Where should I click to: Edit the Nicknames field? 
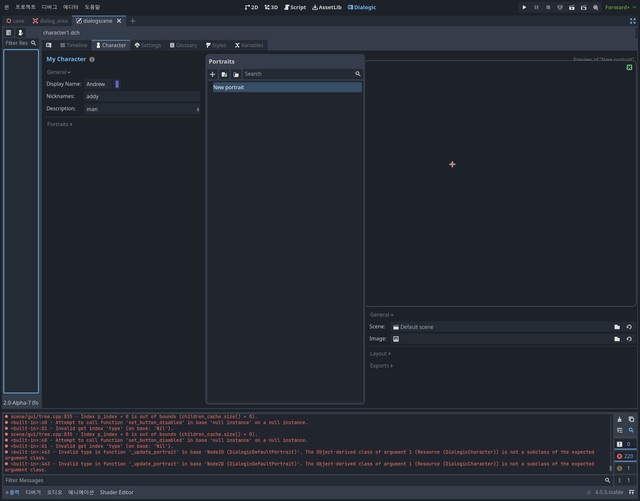pos(142,97)
